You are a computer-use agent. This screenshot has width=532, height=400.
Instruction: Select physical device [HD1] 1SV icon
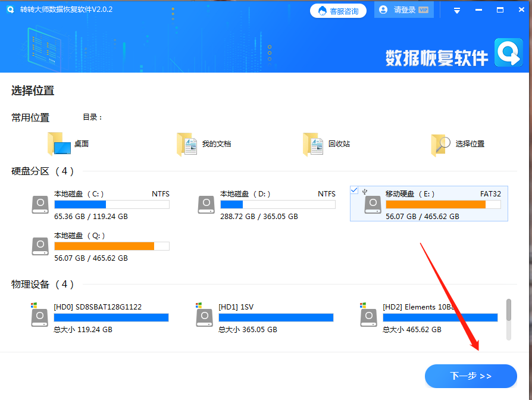204,317
